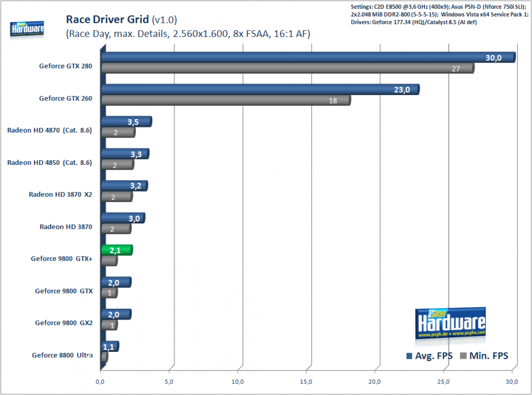Click the "0,0" x-axis tick label
532x395 pixels.
point(101,381)
